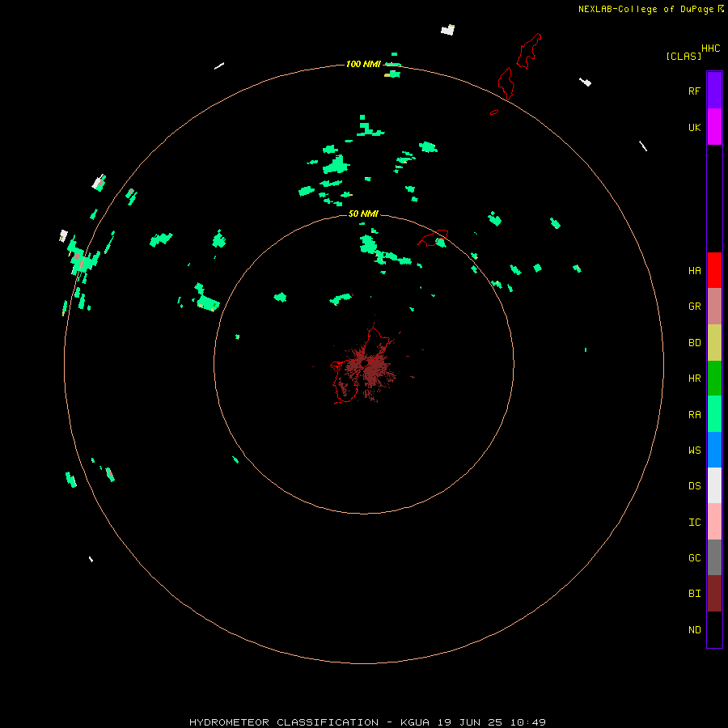Click the RA light green legend swatch
The height and width of the screenshot is (728, 728).
714,414
